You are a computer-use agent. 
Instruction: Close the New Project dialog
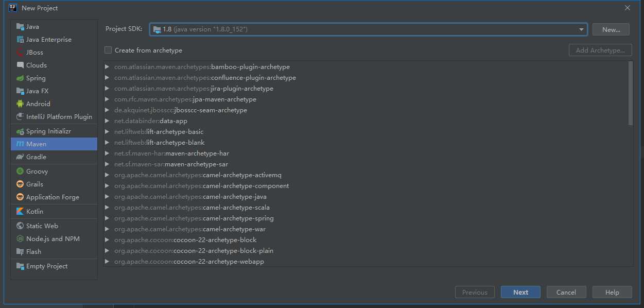[x=628, y=8]
